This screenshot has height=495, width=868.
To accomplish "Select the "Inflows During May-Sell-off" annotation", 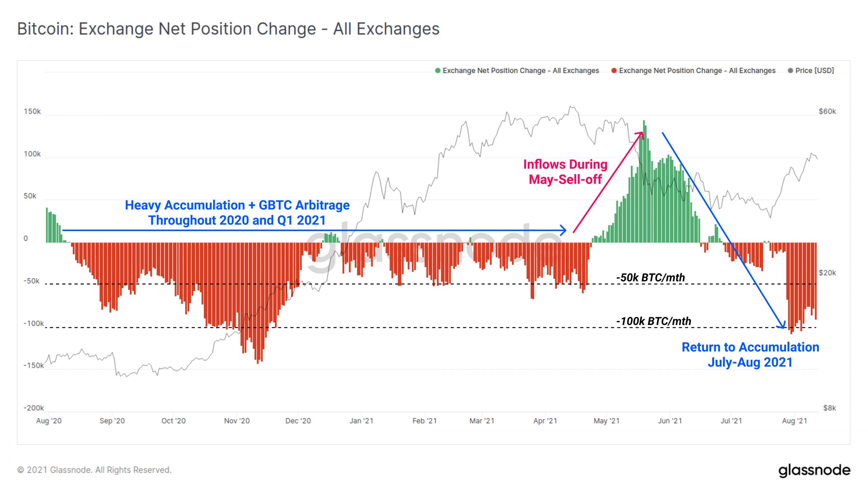I will (x=565, y=172).
